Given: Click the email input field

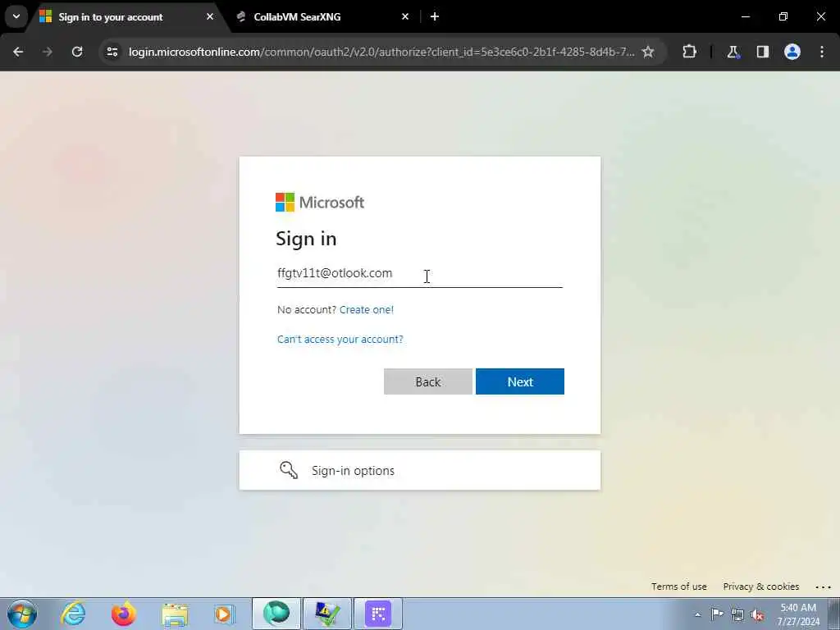Looking at the screenshot, I should point(419,274).
